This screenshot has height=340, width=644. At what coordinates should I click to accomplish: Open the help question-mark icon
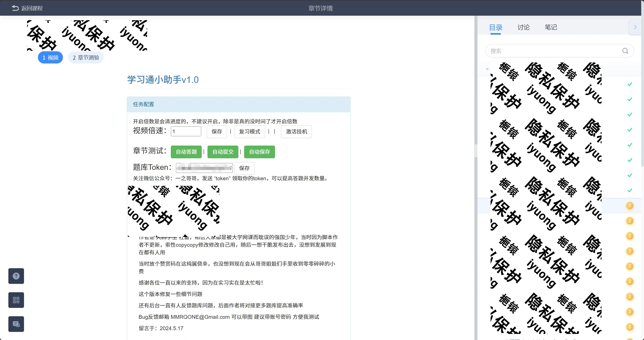tap(16, 276)
